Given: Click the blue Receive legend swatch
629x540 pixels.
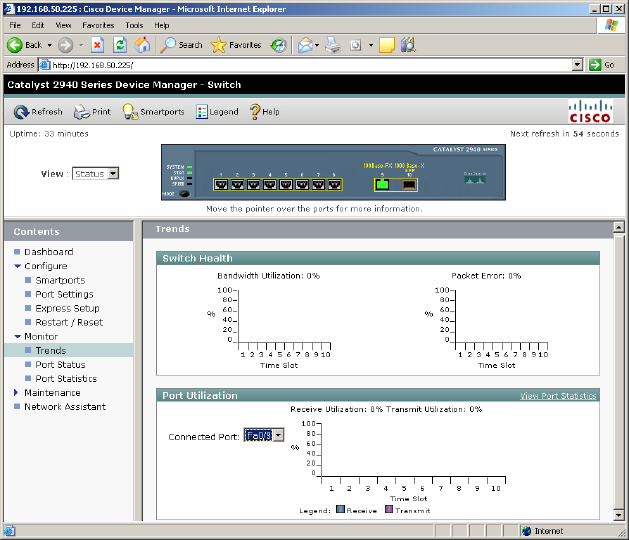Looking at the screenshot, I should [x=340, y=509].
